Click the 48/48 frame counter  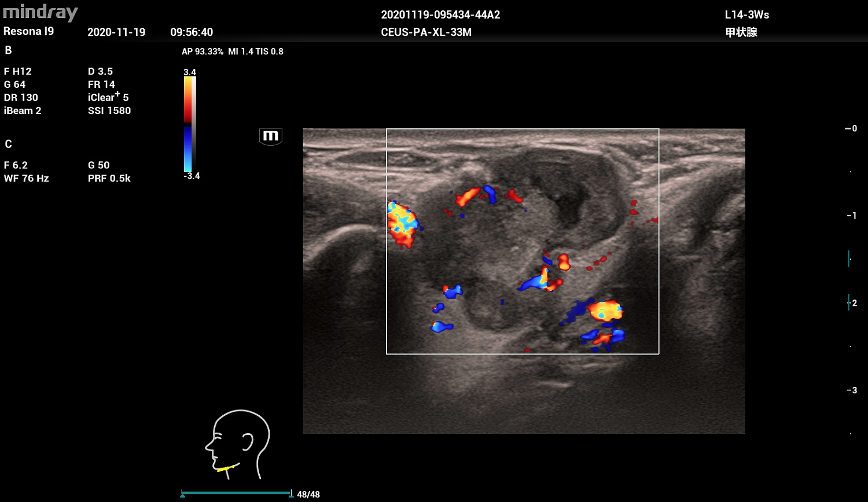[308, 494]
